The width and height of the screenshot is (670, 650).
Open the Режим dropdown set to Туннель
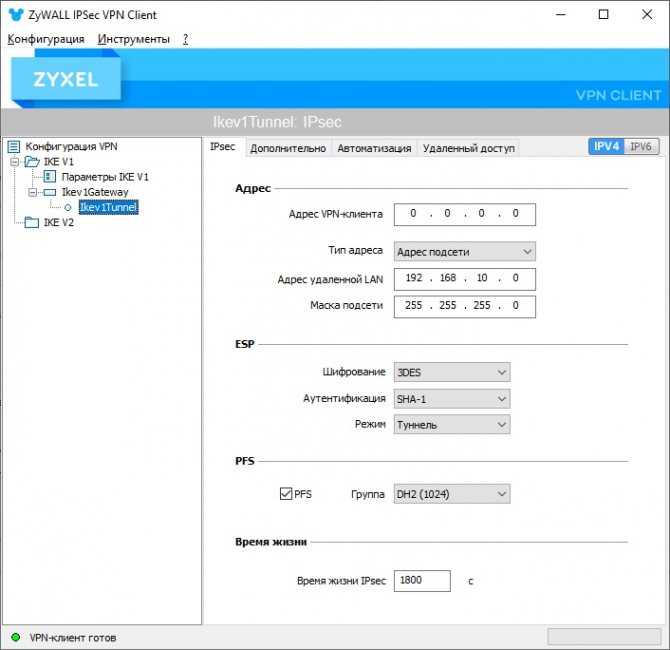point(452,425)
